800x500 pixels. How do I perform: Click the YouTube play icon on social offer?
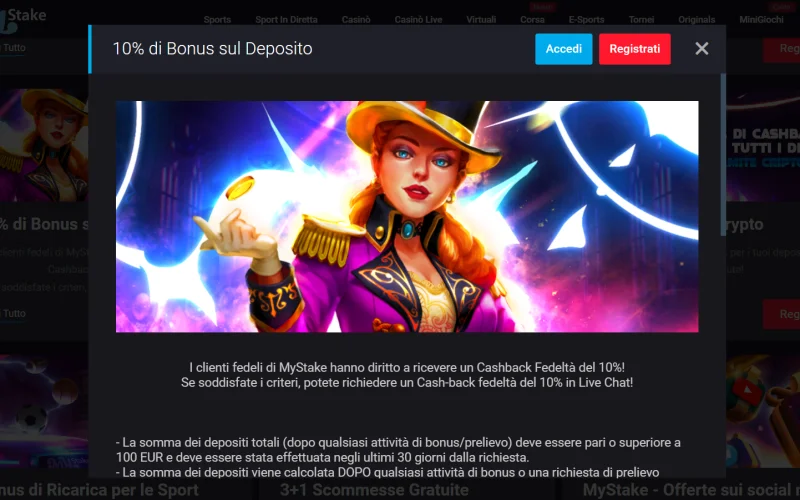[747, 392]
